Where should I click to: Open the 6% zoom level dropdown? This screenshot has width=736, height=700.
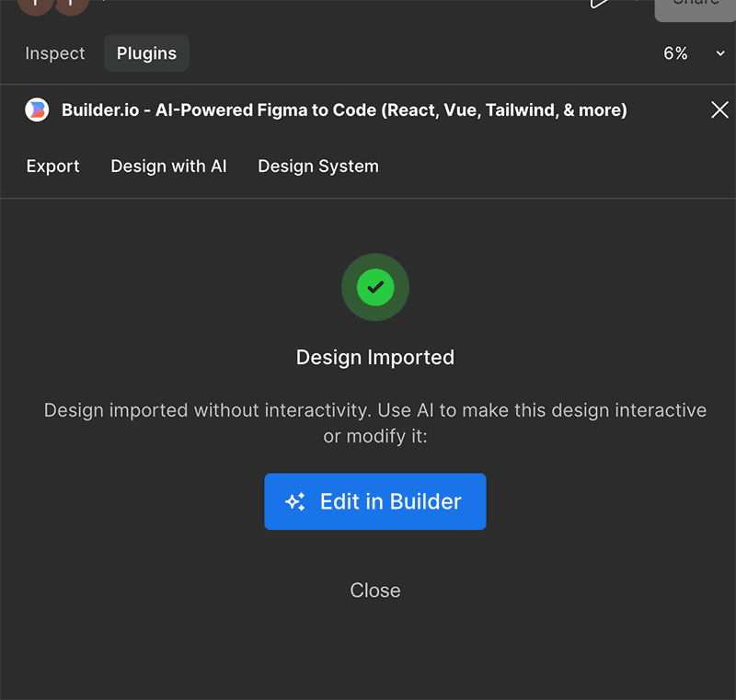click(x=694, y=53)
